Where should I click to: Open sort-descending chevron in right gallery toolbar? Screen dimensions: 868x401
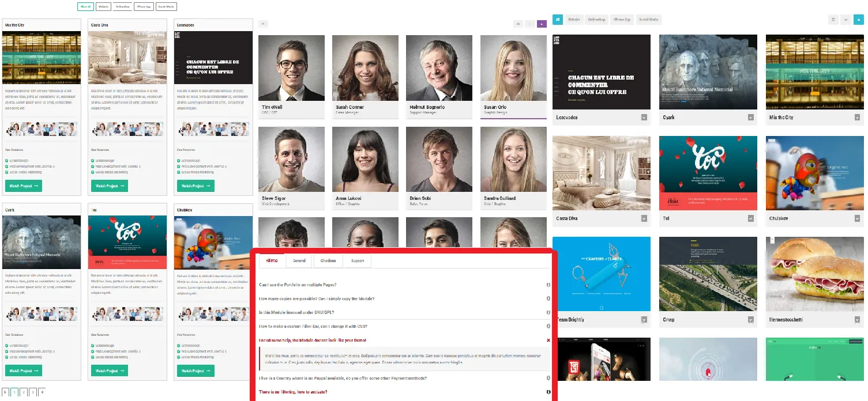click(846, 20)
